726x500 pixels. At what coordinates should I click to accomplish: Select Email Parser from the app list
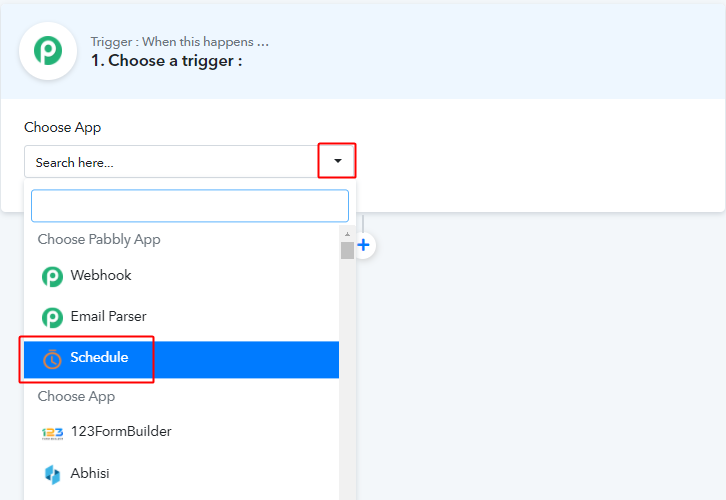pos(182,317)
